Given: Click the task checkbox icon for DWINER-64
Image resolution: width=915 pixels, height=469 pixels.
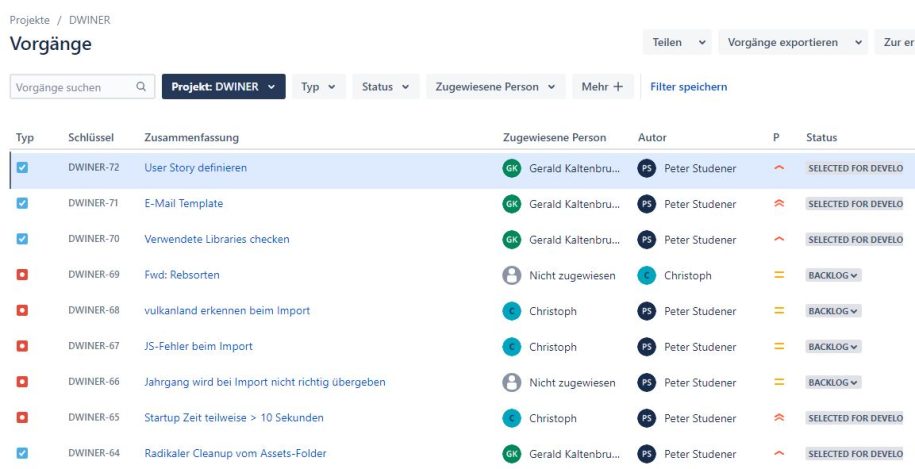Looking at the screenshot, I should point(22,453).
